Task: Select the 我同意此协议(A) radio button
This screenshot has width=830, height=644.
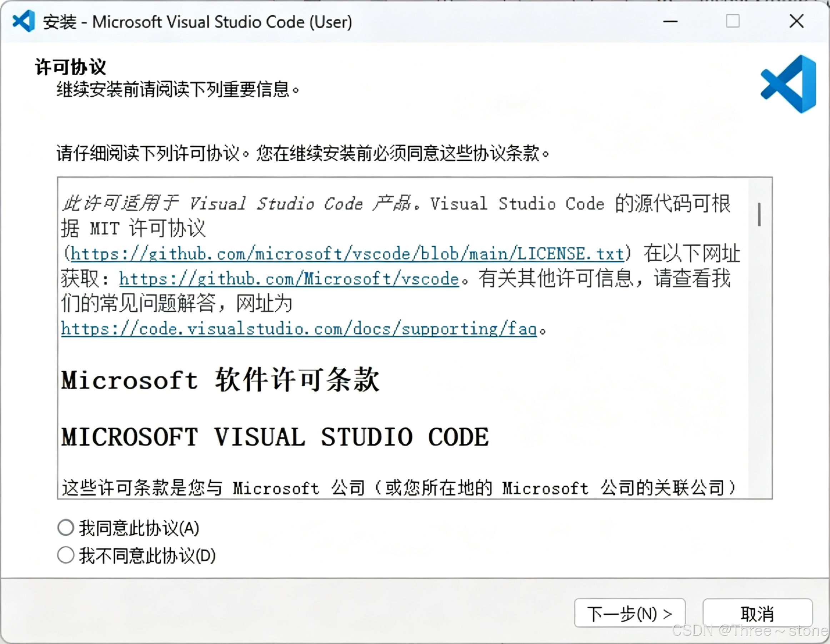Action: click(x=66, y=528)
